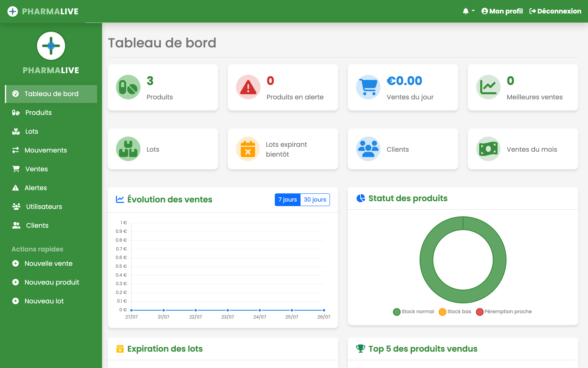Screen dimensions: 588x368
Task: Click the calendar icon beside Expiration des lots
Action: pos(120,349)
